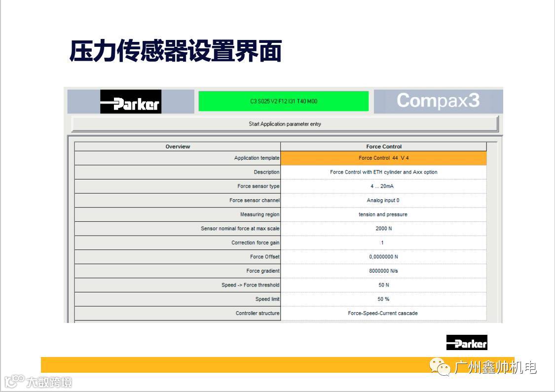
Task: Click the Force sensor type label
Action: click(259, 186)
